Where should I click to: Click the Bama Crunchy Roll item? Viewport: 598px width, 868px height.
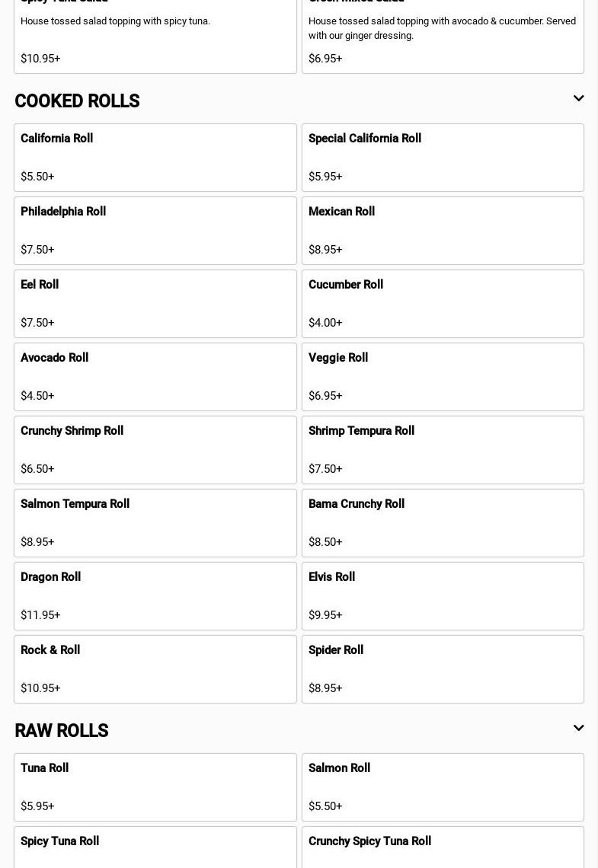(x=443, y=523)
